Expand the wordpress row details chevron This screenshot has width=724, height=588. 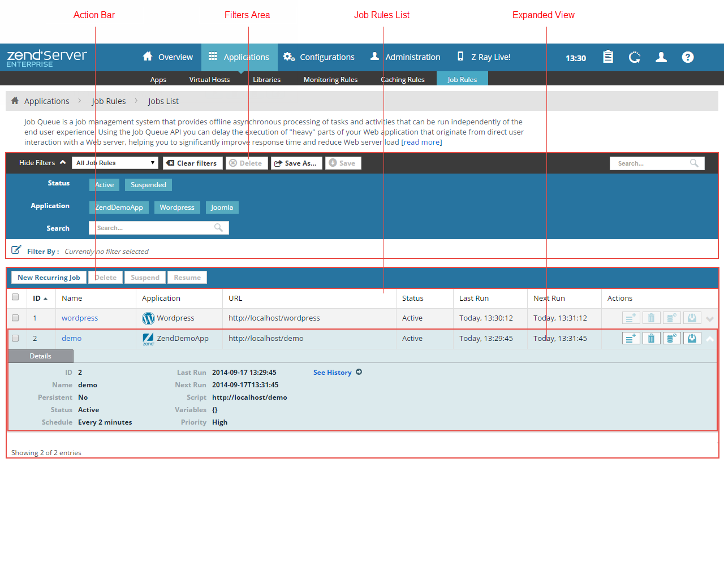710,319
